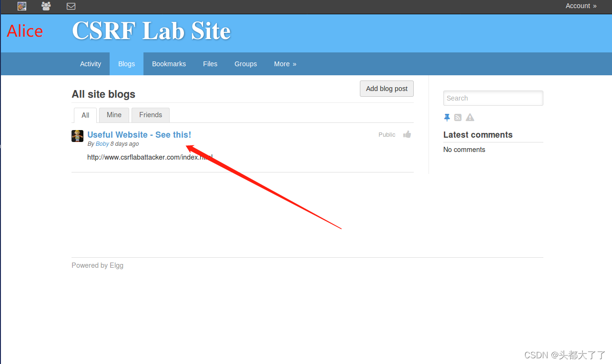
Task: Open Boby's avatar next to the blog post
Action: [x=77, y=136]
